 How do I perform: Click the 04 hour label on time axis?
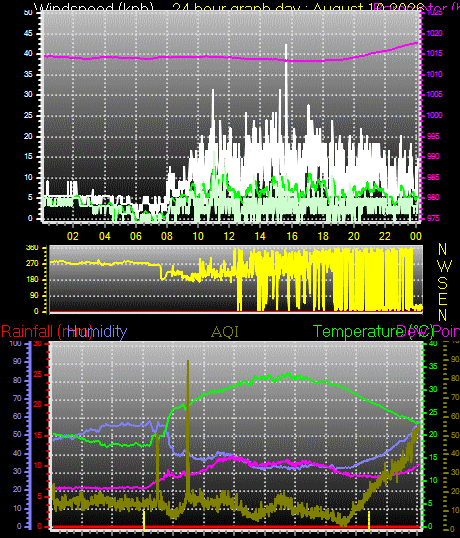click(x=105, y=236)
